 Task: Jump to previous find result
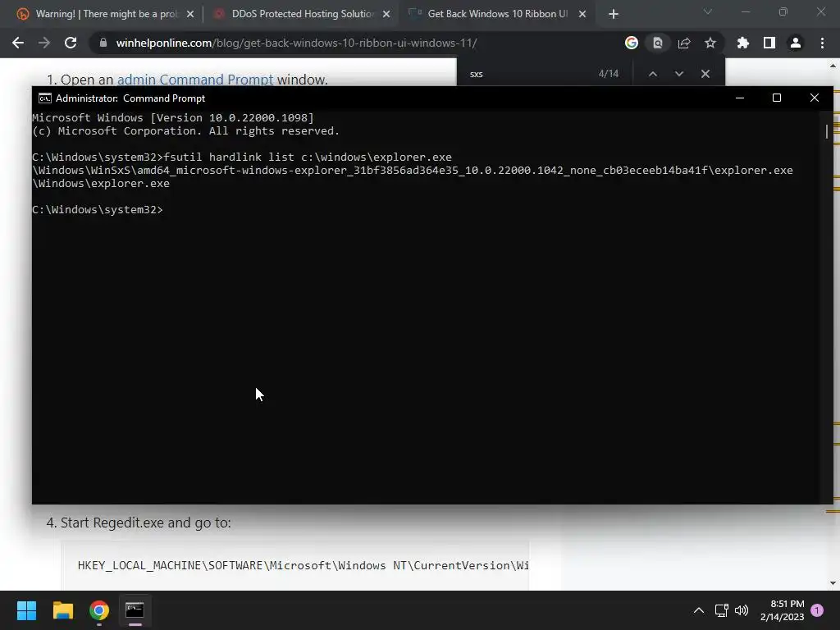click(652, 74)
